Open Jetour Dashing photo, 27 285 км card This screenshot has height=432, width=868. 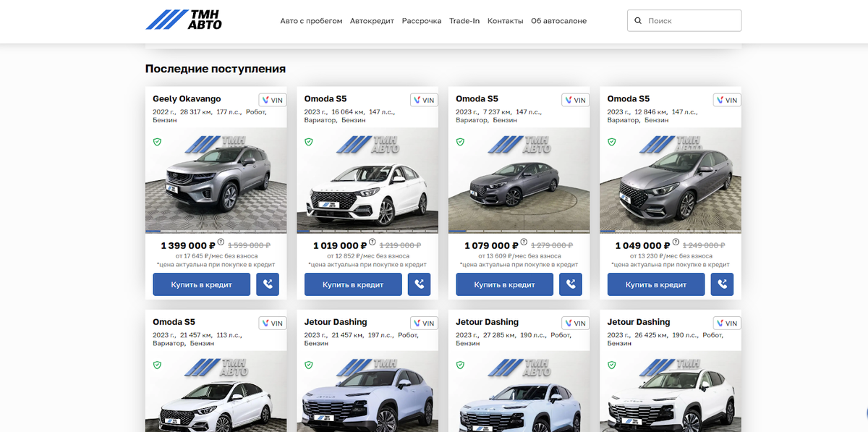(519, 391)
